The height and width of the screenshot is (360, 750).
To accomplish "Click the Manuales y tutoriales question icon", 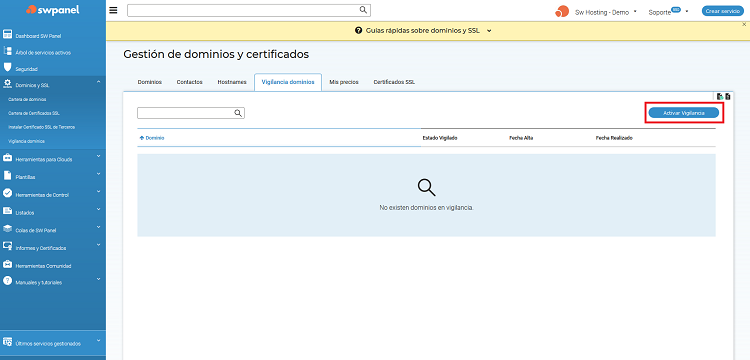I will click(7, 281).
